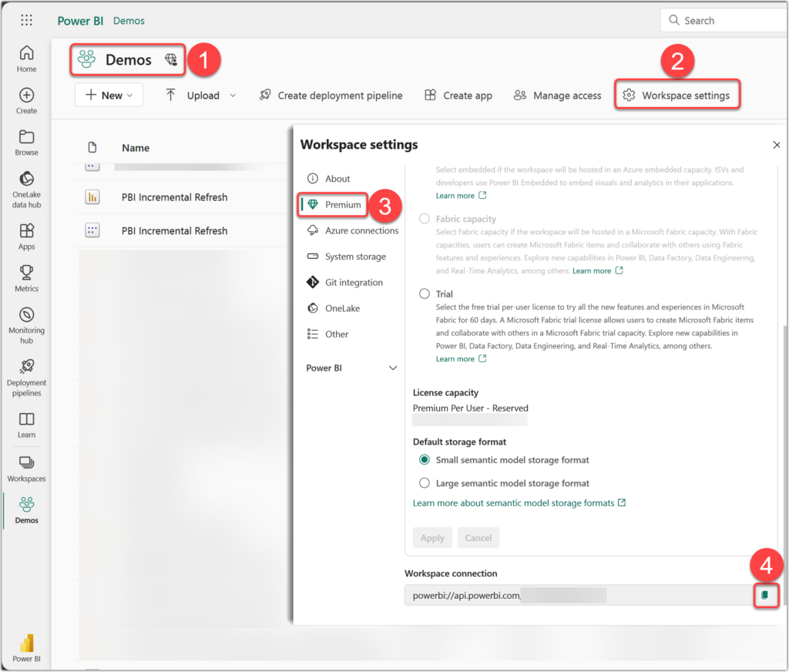Open the Workspaces flyout in sidebar

pos(27,469)
